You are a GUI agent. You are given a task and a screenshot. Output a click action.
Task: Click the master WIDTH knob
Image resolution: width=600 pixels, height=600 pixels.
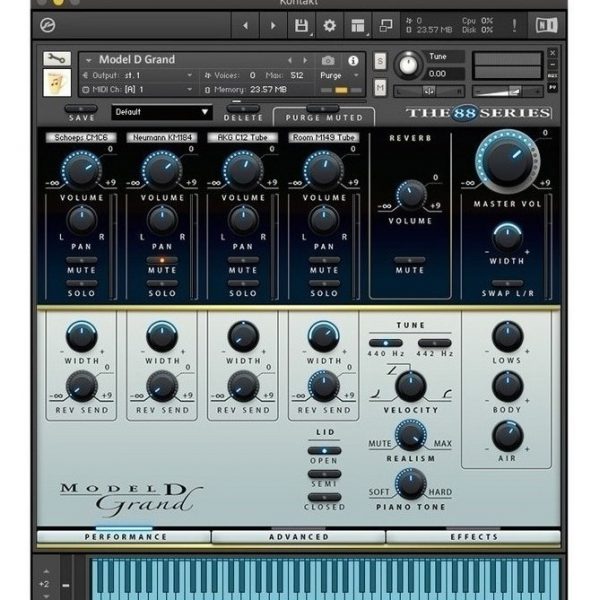507,237
